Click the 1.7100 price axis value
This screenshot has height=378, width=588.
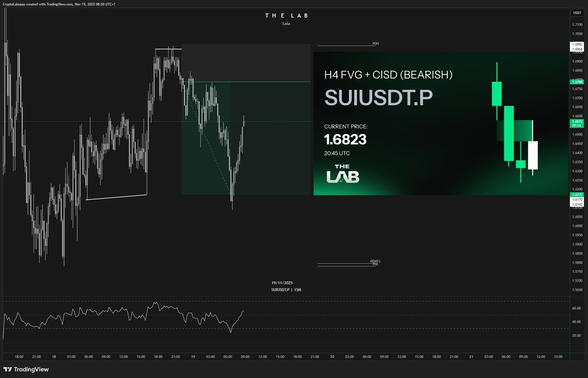pyautogui.click(x=577, y=24)
